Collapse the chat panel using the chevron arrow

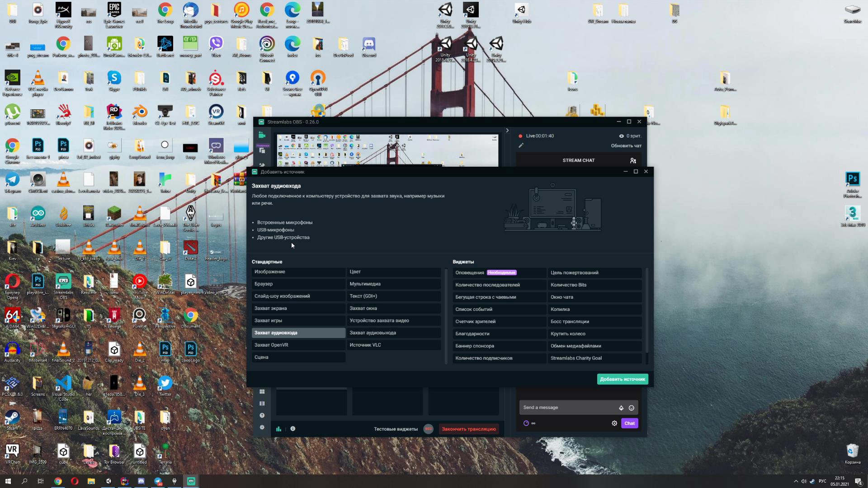pyautogui.click(x=507, y=131)
